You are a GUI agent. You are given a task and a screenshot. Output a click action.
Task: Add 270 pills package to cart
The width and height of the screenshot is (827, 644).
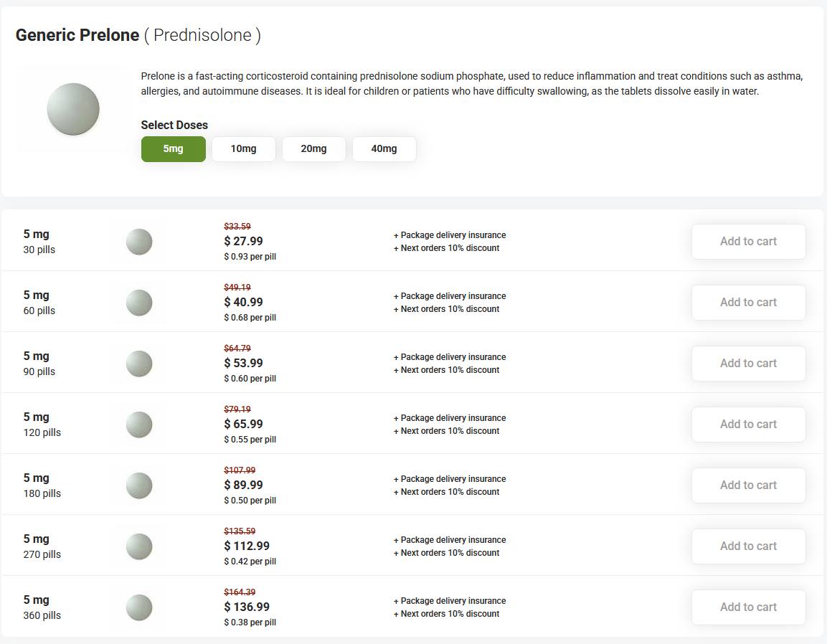click(x=748, y=546)
